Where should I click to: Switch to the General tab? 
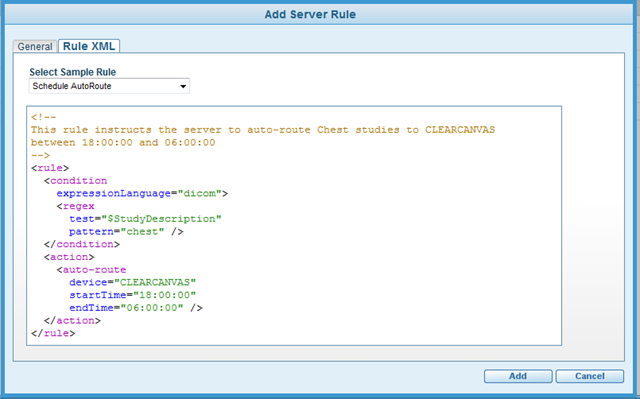(x=35, y=47)
